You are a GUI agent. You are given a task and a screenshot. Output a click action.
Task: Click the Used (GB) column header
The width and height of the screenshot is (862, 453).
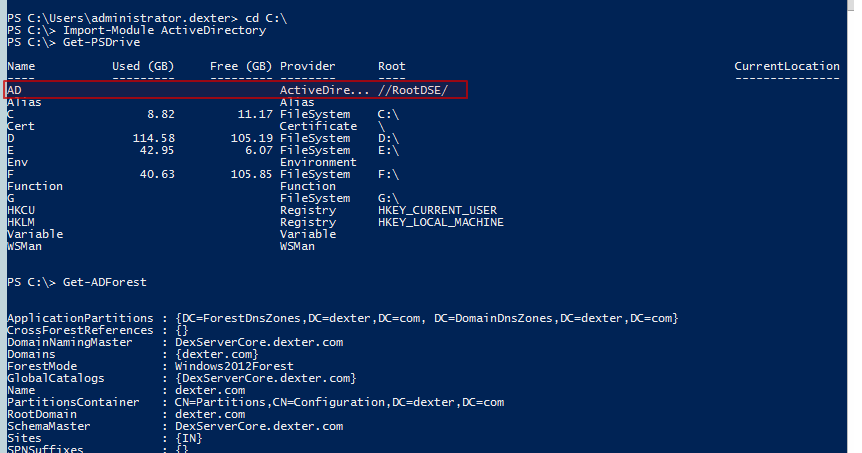click(143, 66)
